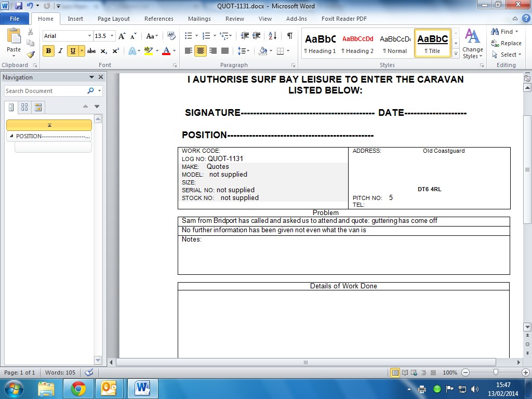This screenshot has width=532, height=399.
Task: Browse pages thumbnails in Navigation pane
Action: pos(24,107)
